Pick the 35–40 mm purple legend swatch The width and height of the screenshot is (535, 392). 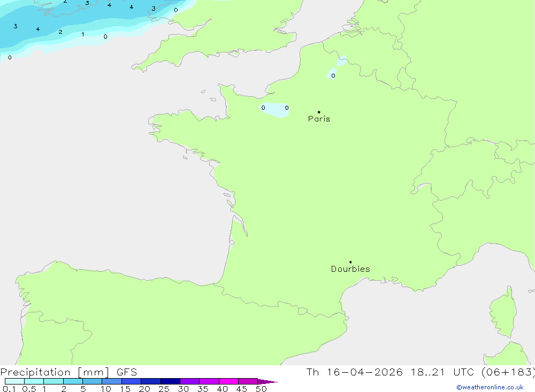click(209, 381)
